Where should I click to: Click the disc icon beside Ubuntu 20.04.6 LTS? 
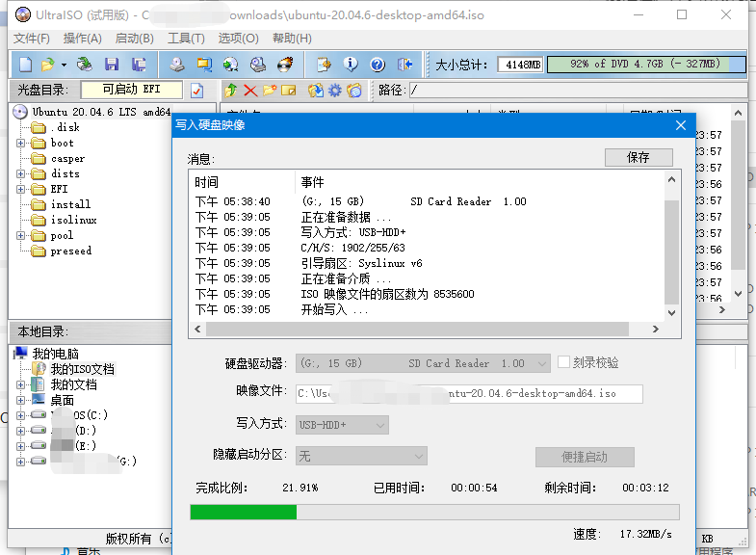tap(20, 112)
